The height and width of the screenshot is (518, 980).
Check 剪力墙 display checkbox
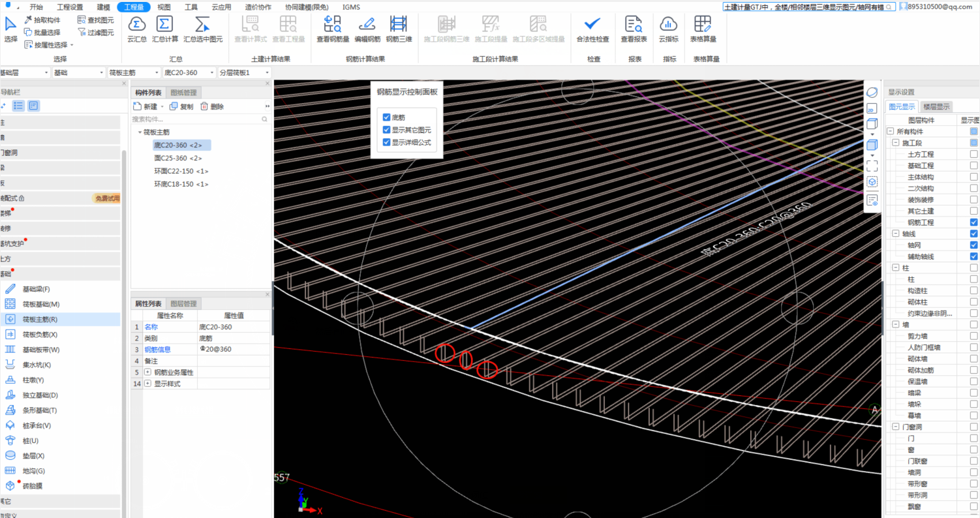973,336
